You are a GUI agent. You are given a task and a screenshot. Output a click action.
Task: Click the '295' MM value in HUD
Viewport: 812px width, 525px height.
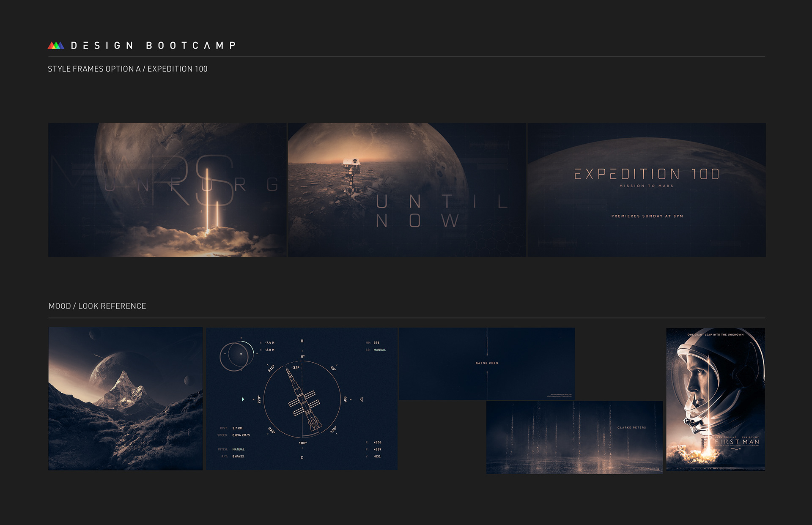pyautogui.click(x=376, y=343)
